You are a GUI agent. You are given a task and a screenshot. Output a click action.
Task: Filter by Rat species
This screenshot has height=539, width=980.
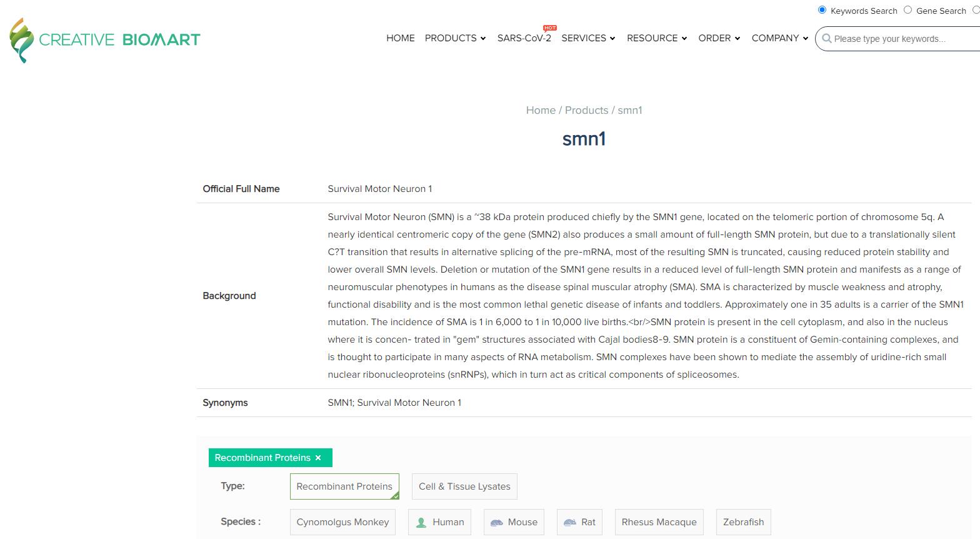[579, 522]
